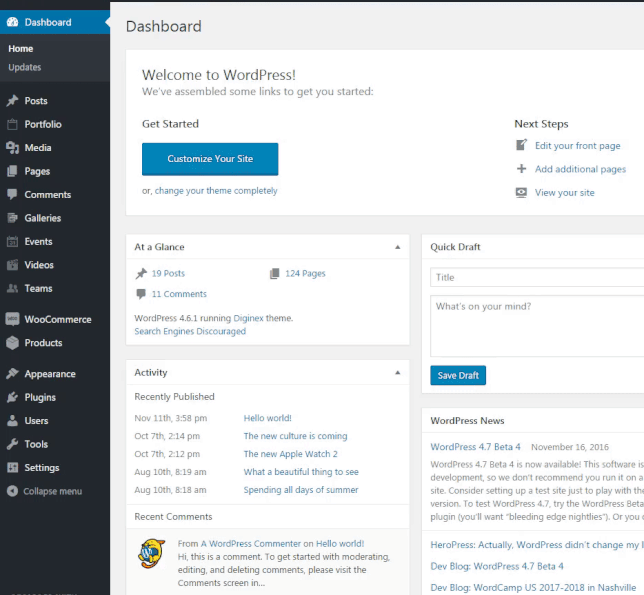This screenshot has height=595, width=644.
Task: Click the Users person icon
Action: tap(12, 420)
